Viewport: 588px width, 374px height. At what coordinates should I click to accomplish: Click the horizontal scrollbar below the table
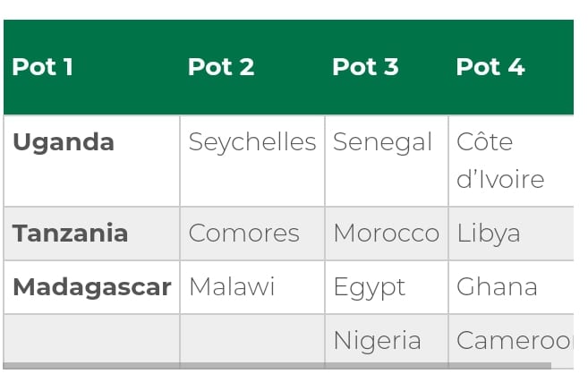pyautogui.click(x=277, y=366)
